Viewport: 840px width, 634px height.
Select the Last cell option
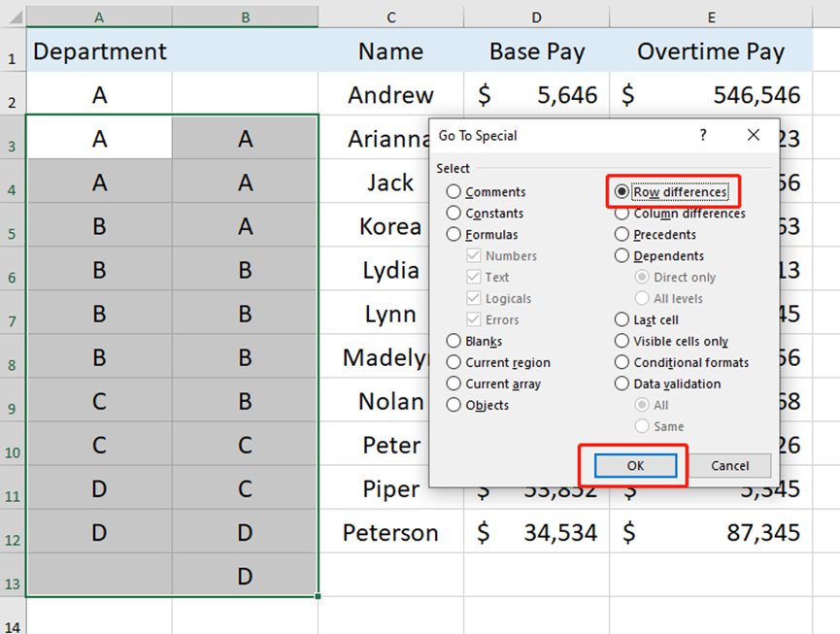tap(646, 319)
